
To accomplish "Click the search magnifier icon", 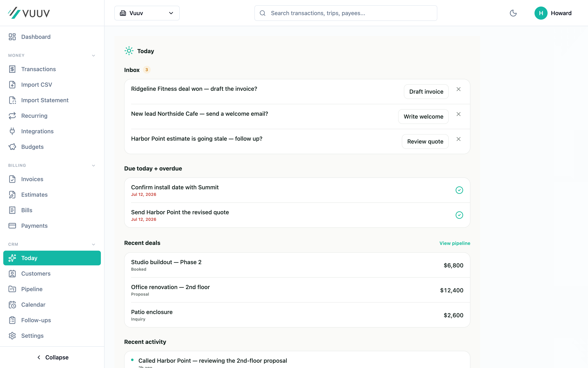I will click(x=262, y=13).
